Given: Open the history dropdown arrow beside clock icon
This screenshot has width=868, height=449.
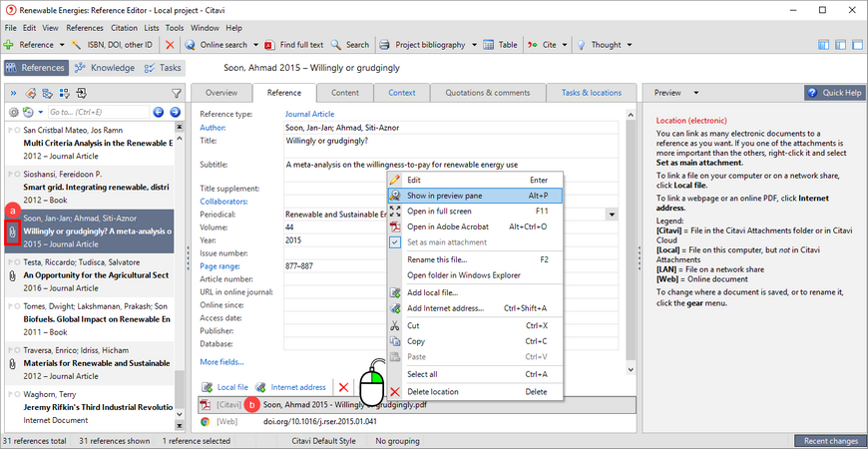Looking at the screenshot, I should [x=41, y=113].
